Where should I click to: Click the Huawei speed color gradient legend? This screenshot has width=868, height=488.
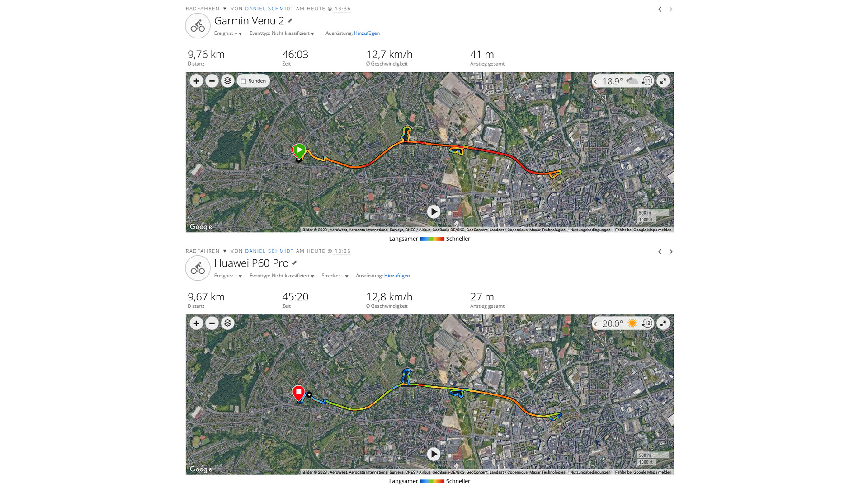(432, 481)
